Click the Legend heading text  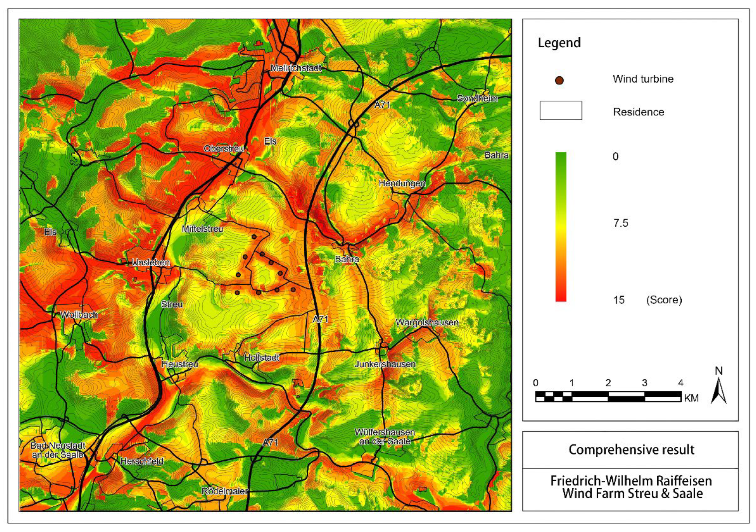(x=559, y=43)
